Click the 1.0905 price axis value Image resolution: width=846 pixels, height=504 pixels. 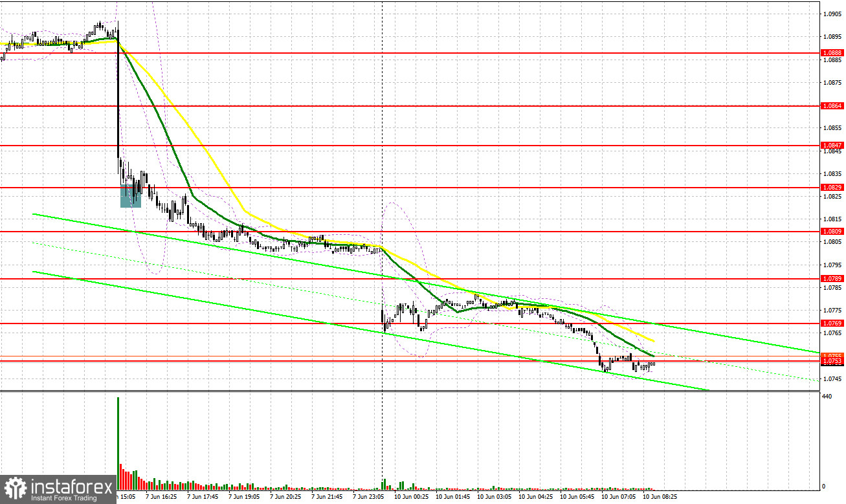click(x=832, y=14)
